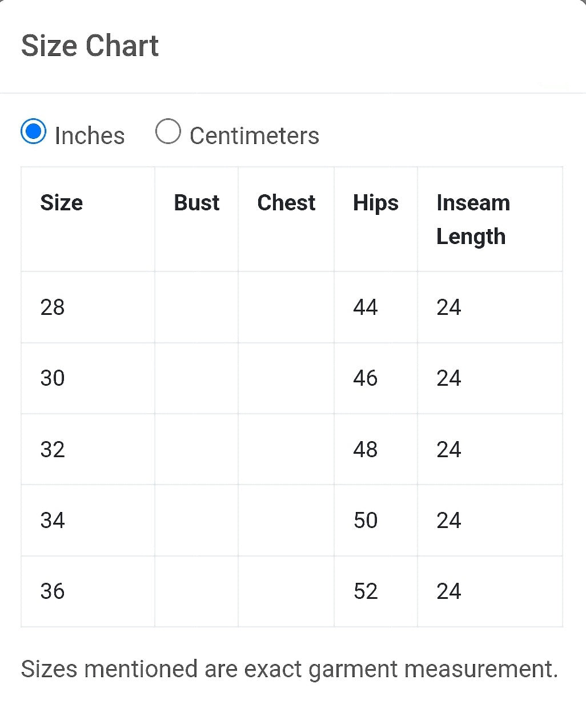Click the exact garment measurement note
This screenshot has width=586, height=728.
click(x=290, y=669)
